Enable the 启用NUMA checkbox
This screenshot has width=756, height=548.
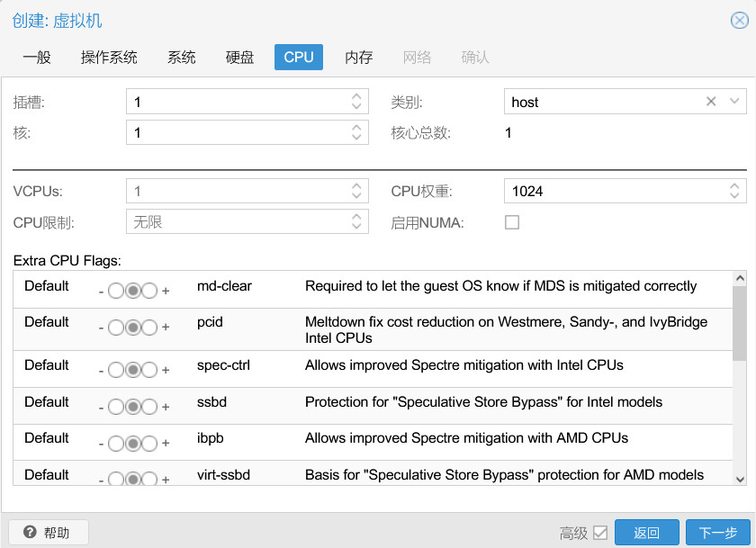[x=512, y=221]
